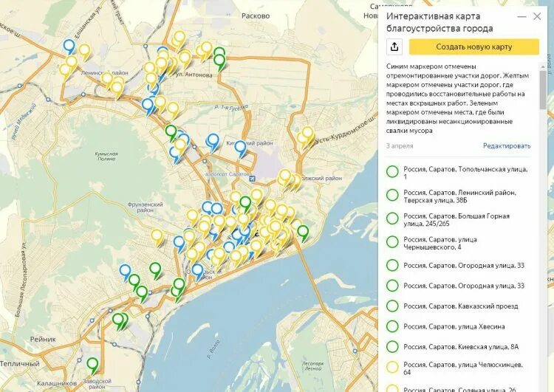Click yellow marker near Усть-Курдюмское ш. label
Screen dimensions: 554x392
(x=307, y=134)
